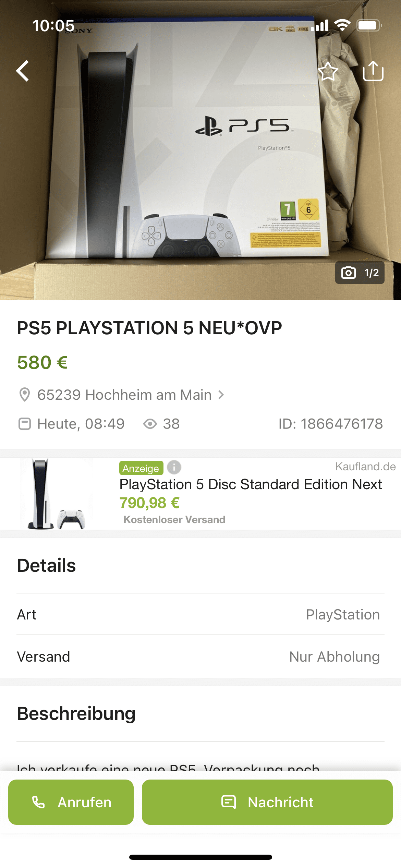The image size is (401, 868).
Task: Click the calendar icon beside Heute, 08:49
Action: point(25,424)
